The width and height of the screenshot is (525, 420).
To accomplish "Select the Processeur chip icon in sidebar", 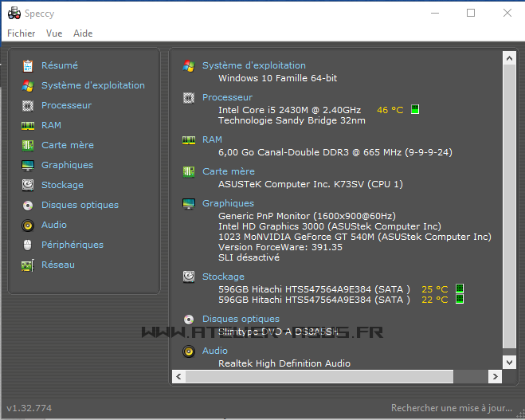I will (28, 105).
